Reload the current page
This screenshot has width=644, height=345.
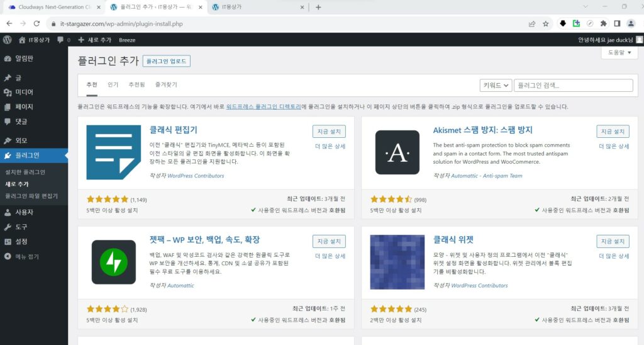(x=36, y=24)
